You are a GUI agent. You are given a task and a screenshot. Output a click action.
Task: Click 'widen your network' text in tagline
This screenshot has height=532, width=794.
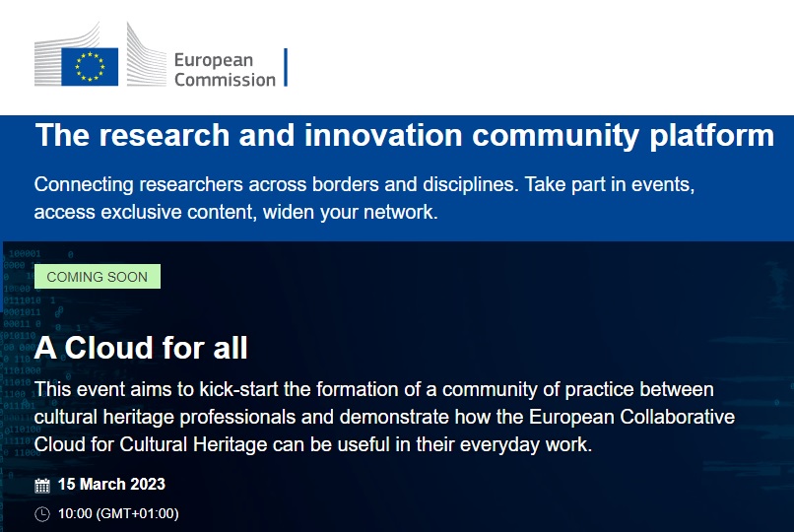pos(350,212)
